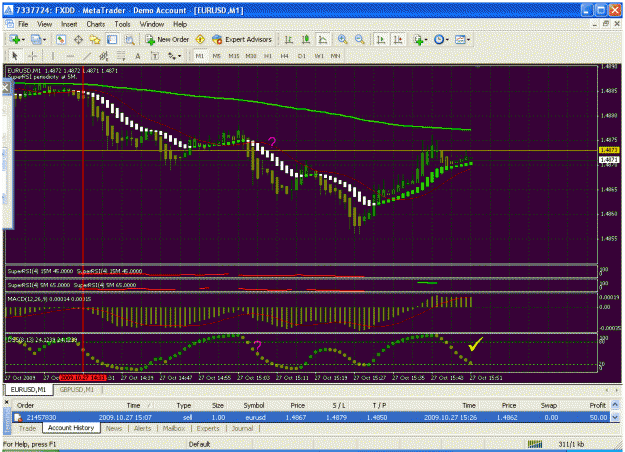Open the Periodicity clock icon
Viewport: 625px width, 452px height.
(439, 39)
